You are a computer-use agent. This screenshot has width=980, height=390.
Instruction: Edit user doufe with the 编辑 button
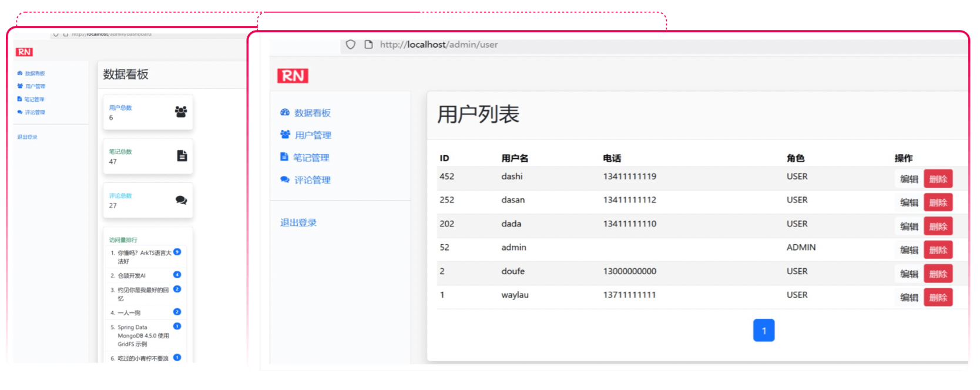[909, 274]
